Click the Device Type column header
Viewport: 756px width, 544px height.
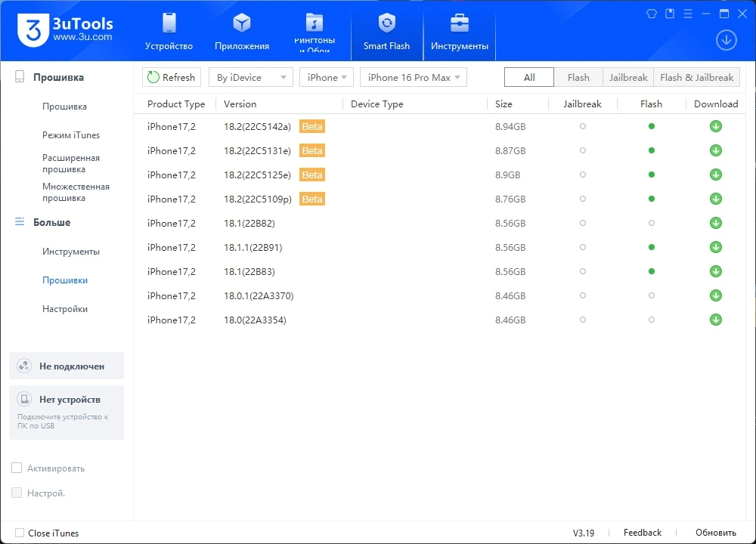pyautogui.click(x=376, y=104)
